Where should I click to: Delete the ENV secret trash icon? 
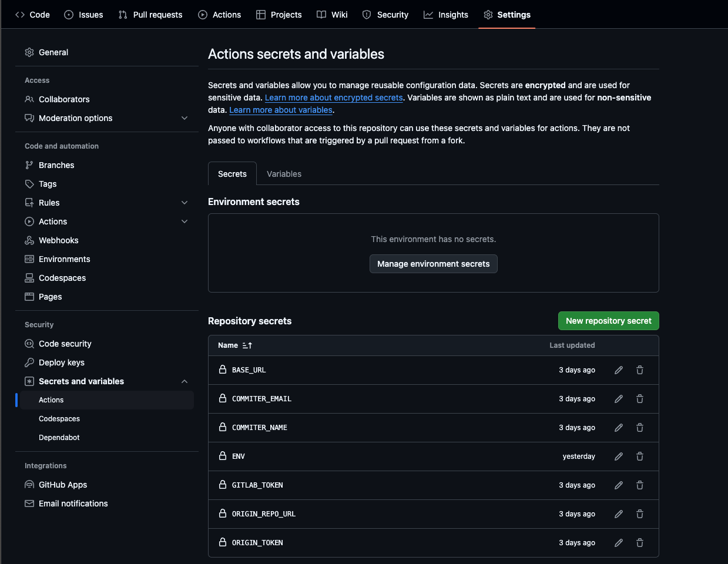pos(640,456)
